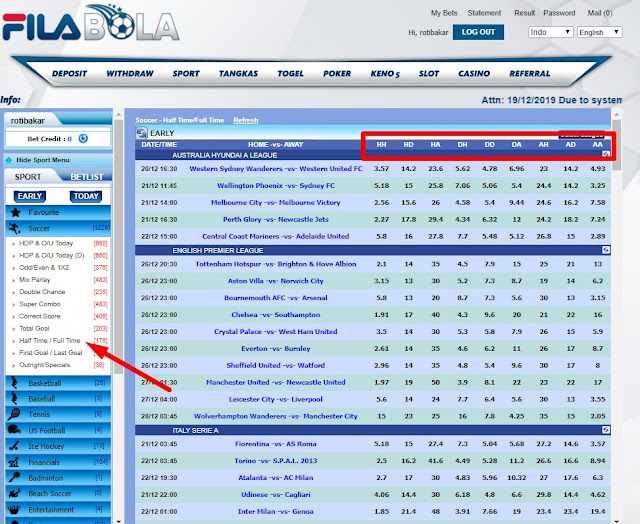Select Total Goal item
This screenshot has width=640, height=524.
(34, 329)
